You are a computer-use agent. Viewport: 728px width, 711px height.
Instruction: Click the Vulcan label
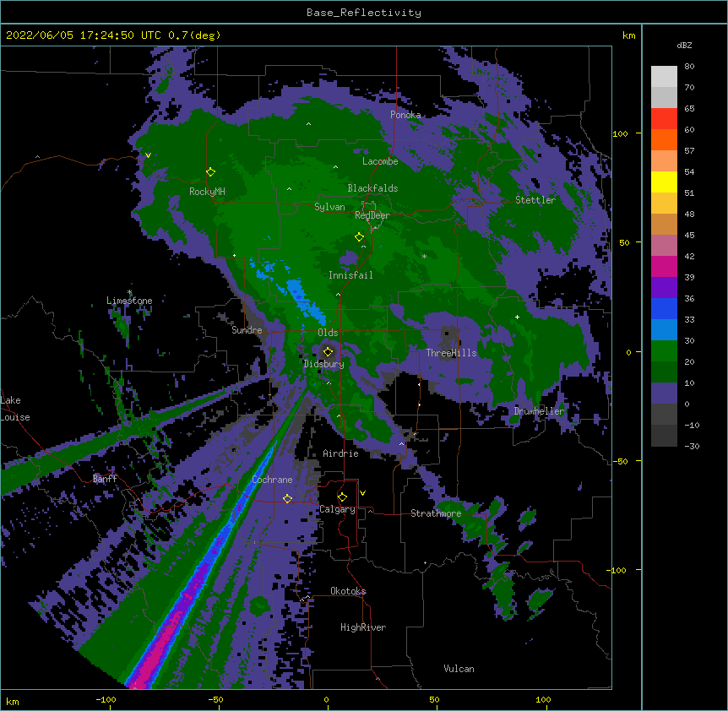coord(459,669)
